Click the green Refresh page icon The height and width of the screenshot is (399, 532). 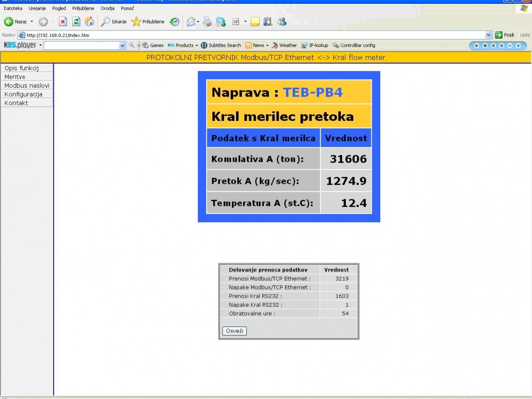[76, 21]
